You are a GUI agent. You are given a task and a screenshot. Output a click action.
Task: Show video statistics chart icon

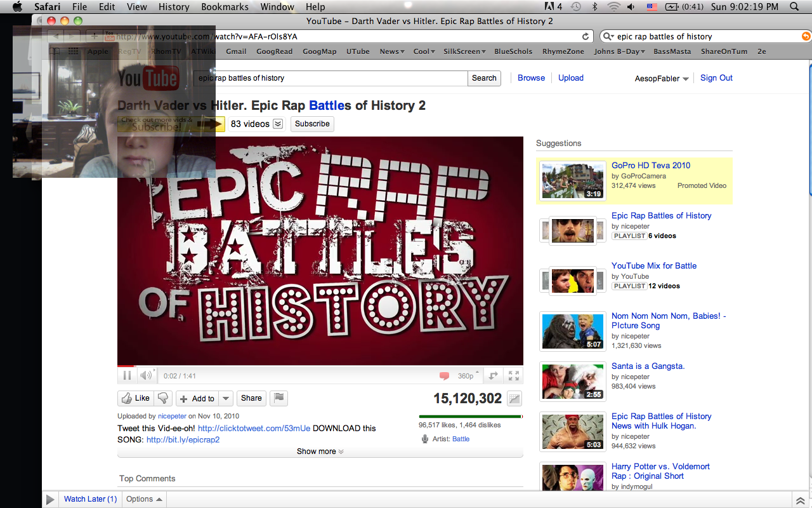[514, 399]
